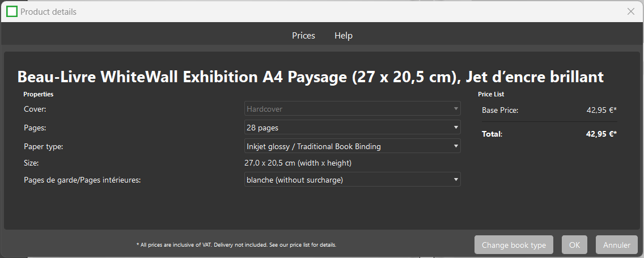Select the product title Beau-Livre WhiteWall Exhibition

[x=311, y=77]
